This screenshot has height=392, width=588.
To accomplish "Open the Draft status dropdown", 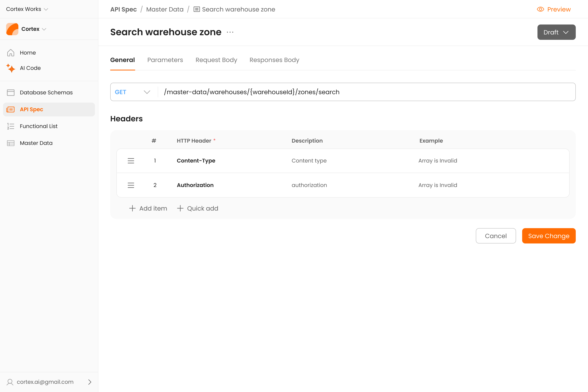I will click(x=556, y=32).
